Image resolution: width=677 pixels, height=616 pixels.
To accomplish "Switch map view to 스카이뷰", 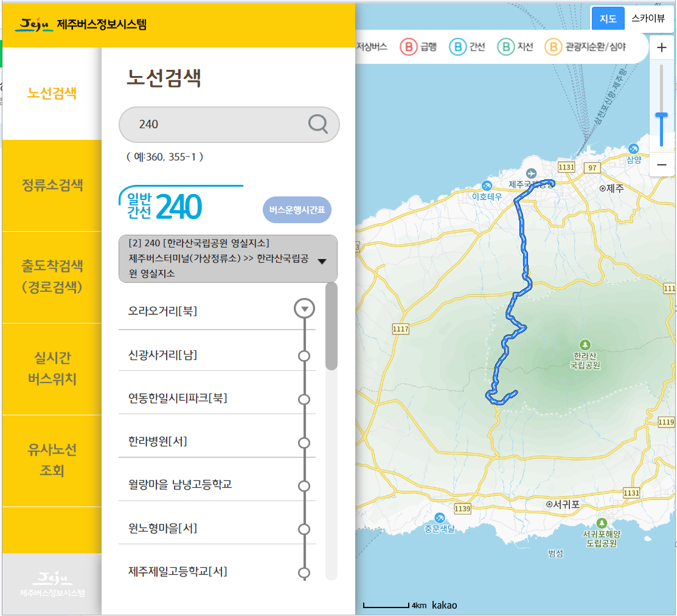I will [x=648, y=18].
